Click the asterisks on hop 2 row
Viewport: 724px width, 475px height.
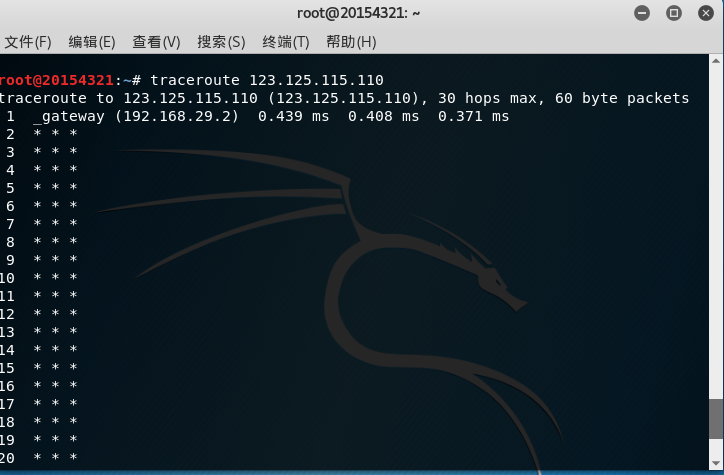(x=55, y=133)
